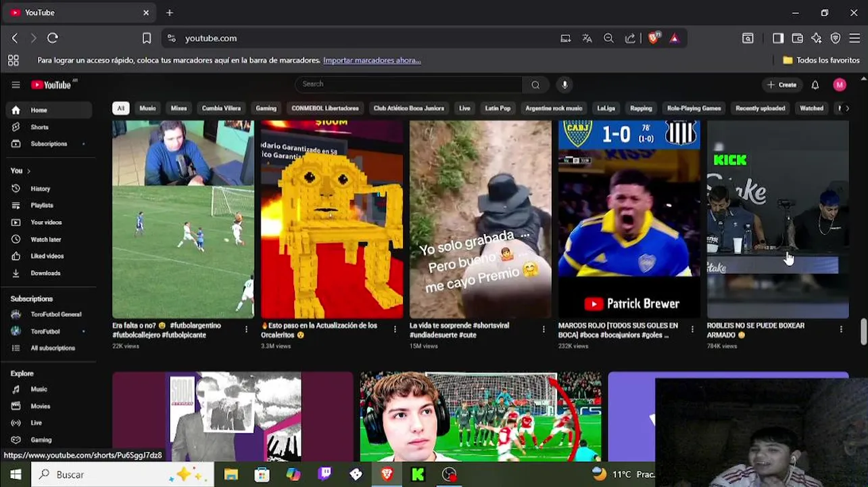
Task: Open Live under Explore
Action: 48,423
